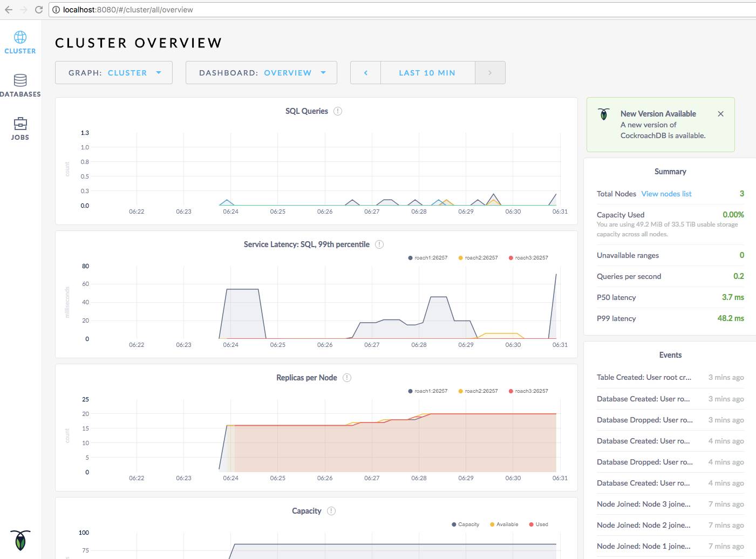Click the P50 latency value 3.7 ms
This screenshot has height=559, width=756.
733,297
